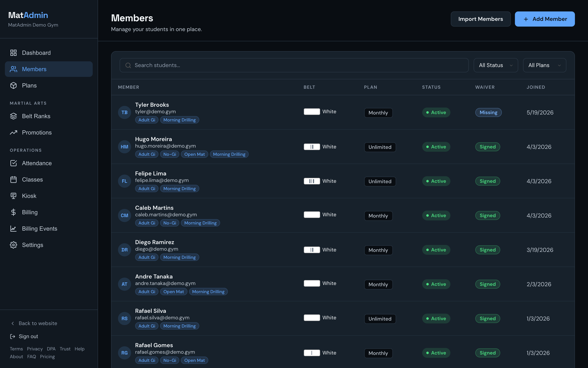588x368 pixels.
Task: Click the Active status badge for Andre Tanaka
Action: click(x=436, y=284)
